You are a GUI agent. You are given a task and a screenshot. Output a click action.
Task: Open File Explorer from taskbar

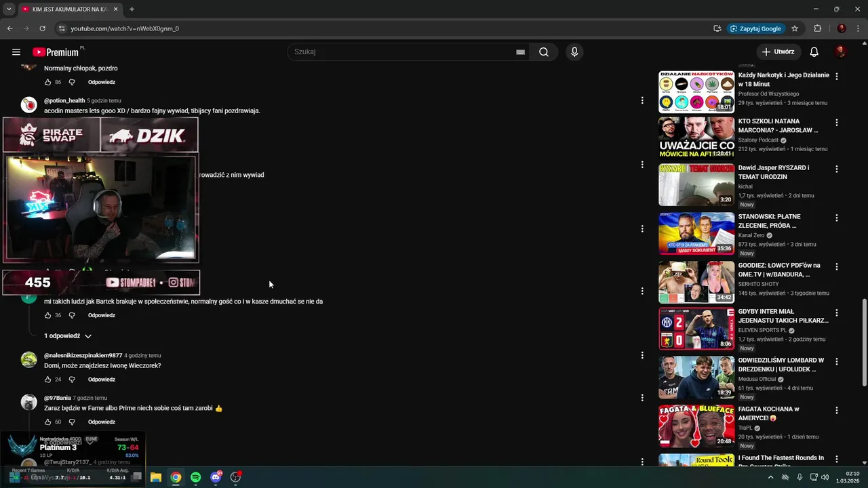[155, 477]
